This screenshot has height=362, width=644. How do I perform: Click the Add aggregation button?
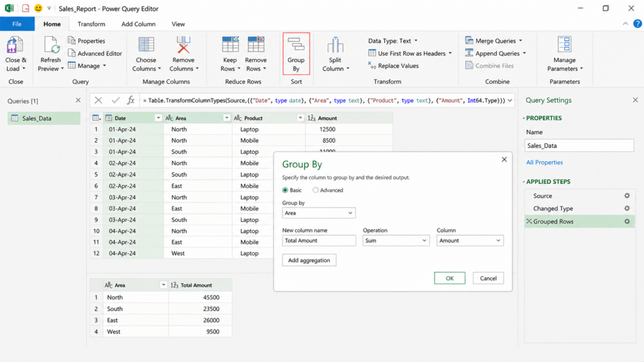coord(309,260)
